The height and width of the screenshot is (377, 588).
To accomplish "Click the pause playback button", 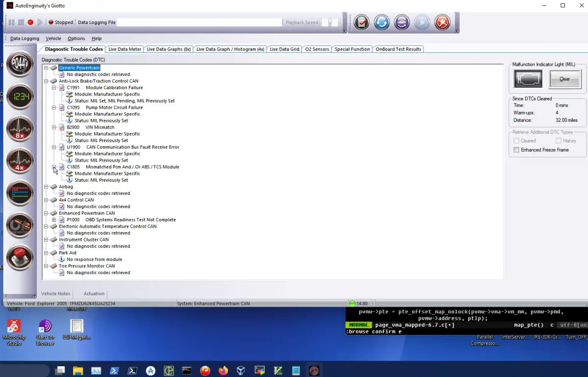I will point(11,23).
